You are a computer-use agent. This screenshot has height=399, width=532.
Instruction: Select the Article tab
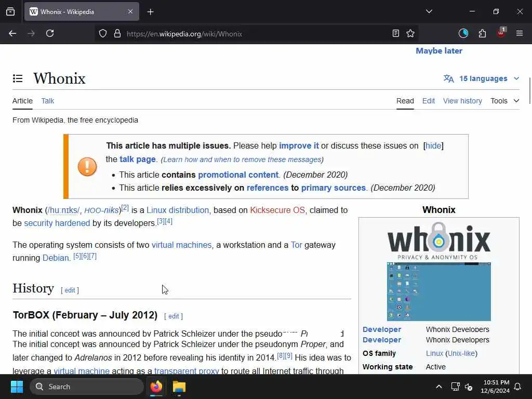(22, 101)
